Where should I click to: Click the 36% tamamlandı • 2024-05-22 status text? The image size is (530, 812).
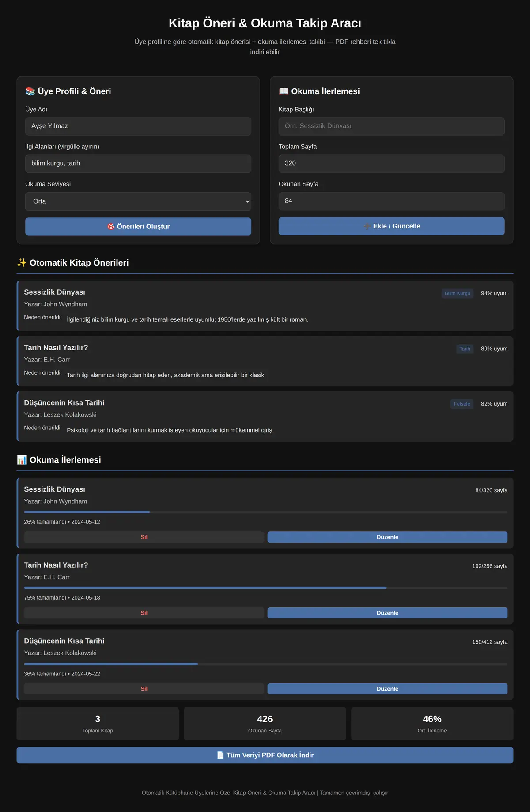pos(62,674)
